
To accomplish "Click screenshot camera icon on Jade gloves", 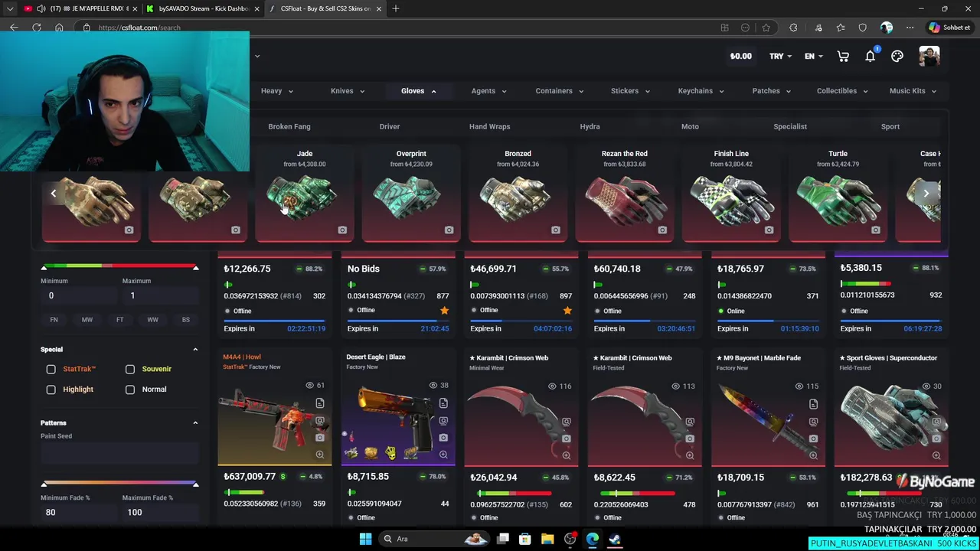I will coord(342,230).
